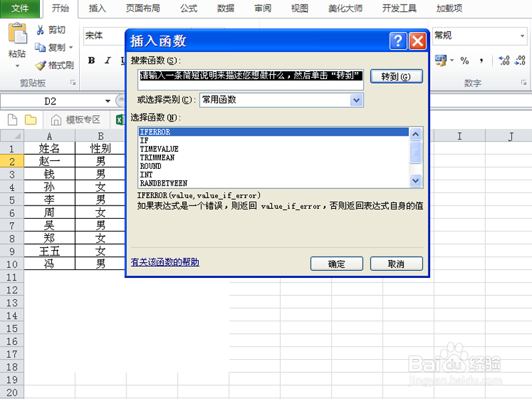532x399 pixels.
Task: Switch to the Add-ins tab
Action: tap(450, 9)
